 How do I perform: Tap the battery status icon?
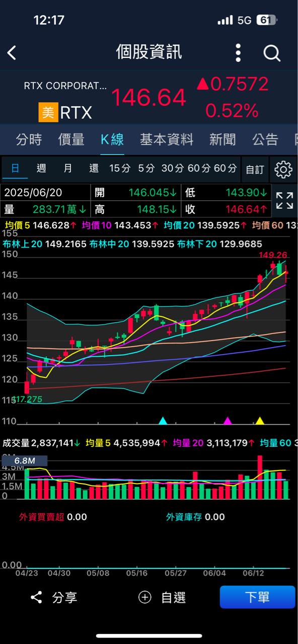(x=266, y=20)
